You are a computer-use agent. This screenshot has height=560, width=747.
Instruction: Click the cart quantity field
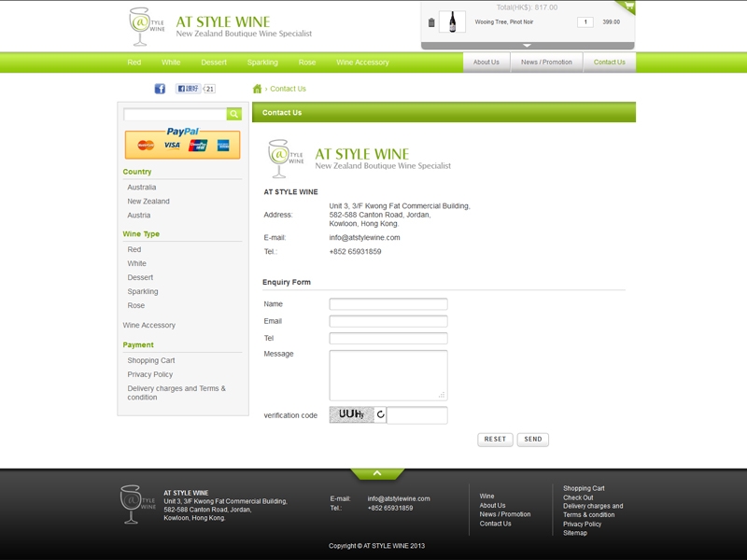(x=585, y=22)
